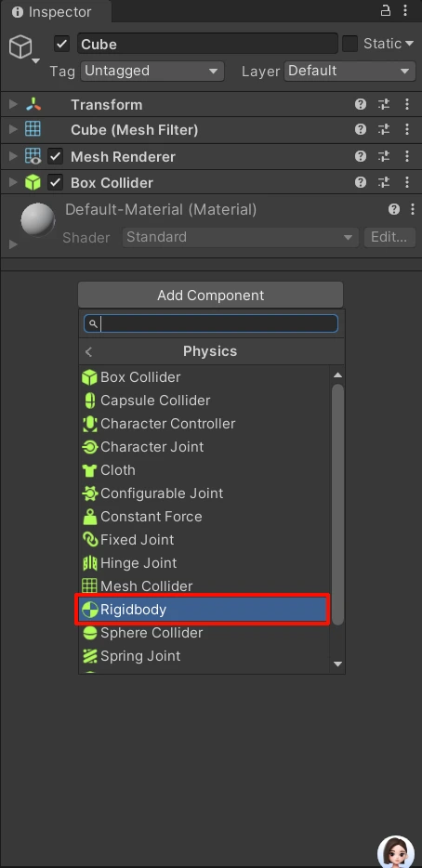The image size is (422, 868).
Task: Disable the Mesh Renderer component checkbox
Action: (55, 157)
